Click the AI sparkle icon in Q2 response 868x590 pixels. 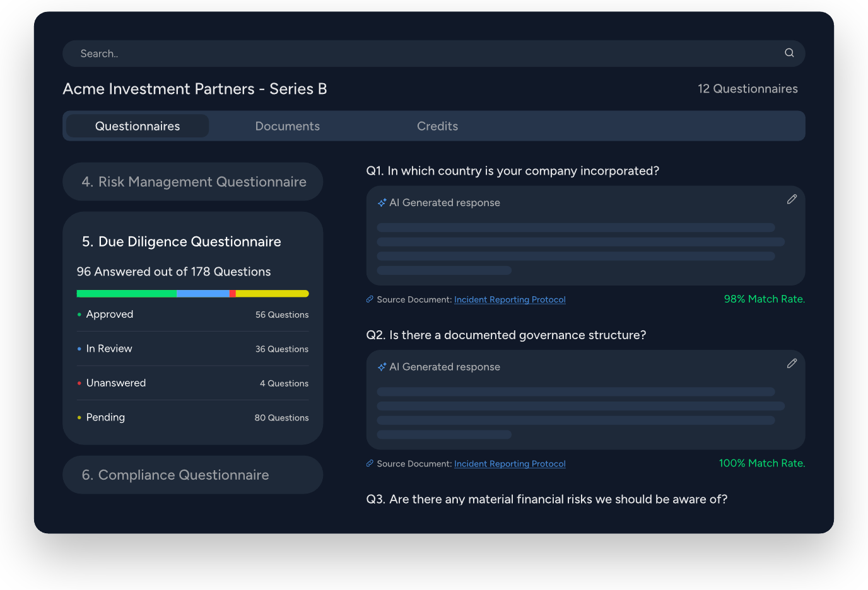point(382,367)
